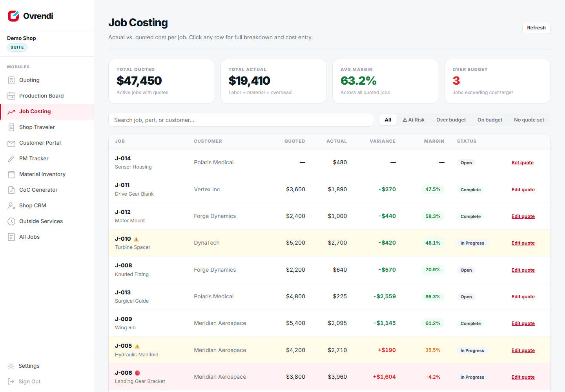Open Shop Traveler document icon
Image resolution: width=565 pixels, height=392 pixels.
point(11,127)
